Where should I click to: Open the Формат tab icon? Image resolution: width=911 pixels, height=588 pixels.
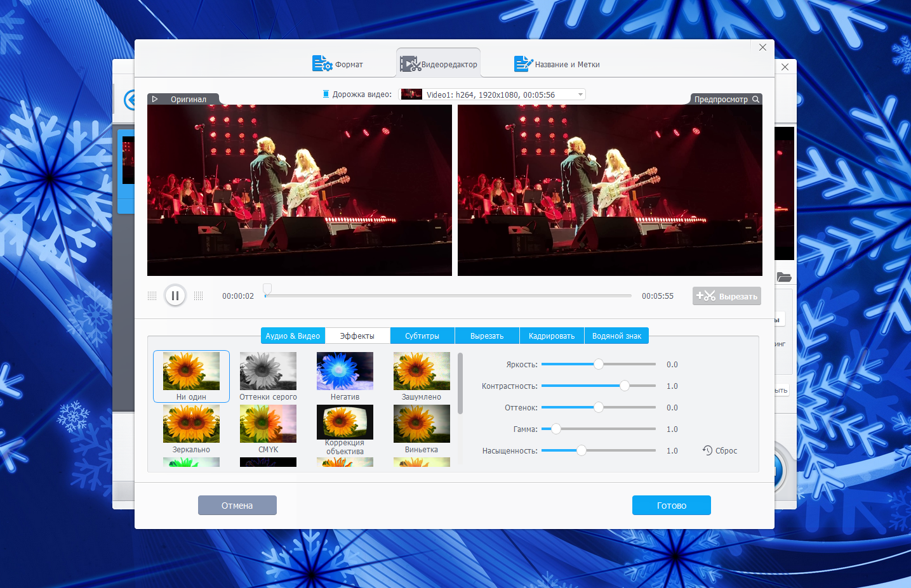point(322,64)
